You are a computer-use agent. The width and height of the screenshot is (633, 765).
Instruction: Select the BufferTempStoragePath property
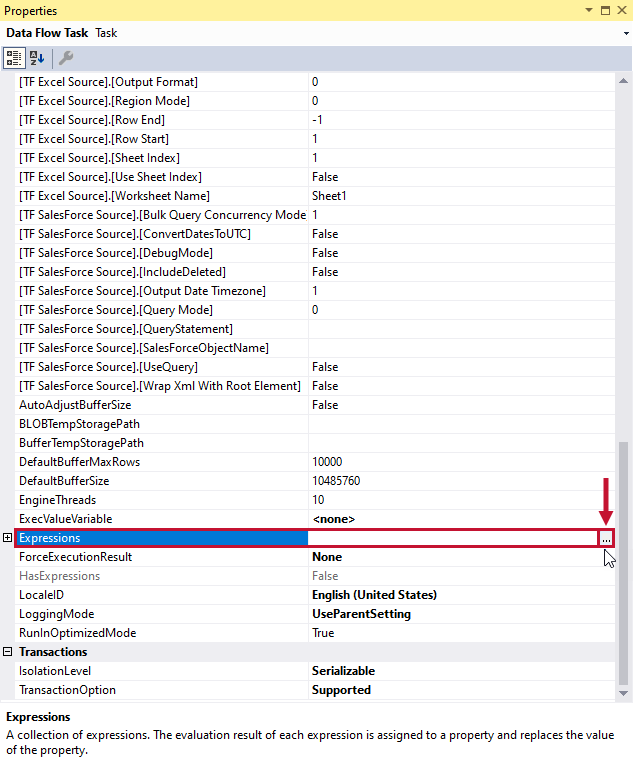pyautogui.click(x=81, y=443)
